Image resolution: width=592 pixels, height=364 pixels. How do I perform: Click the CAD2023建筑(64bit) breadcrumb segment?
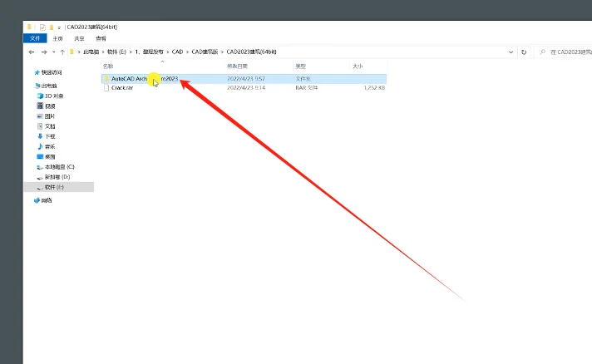point(251,52)
